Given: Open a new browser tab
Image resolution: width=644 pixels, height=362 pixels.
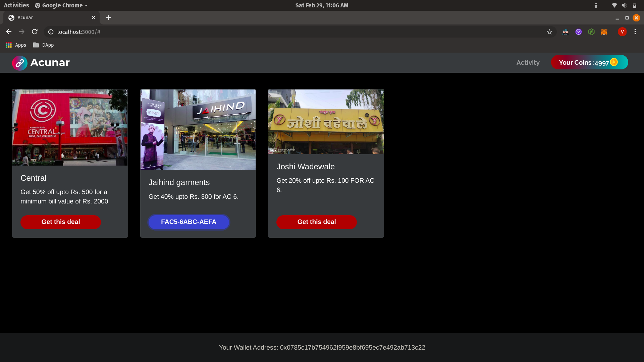Looking at the screenshot, I should point(109,18).
